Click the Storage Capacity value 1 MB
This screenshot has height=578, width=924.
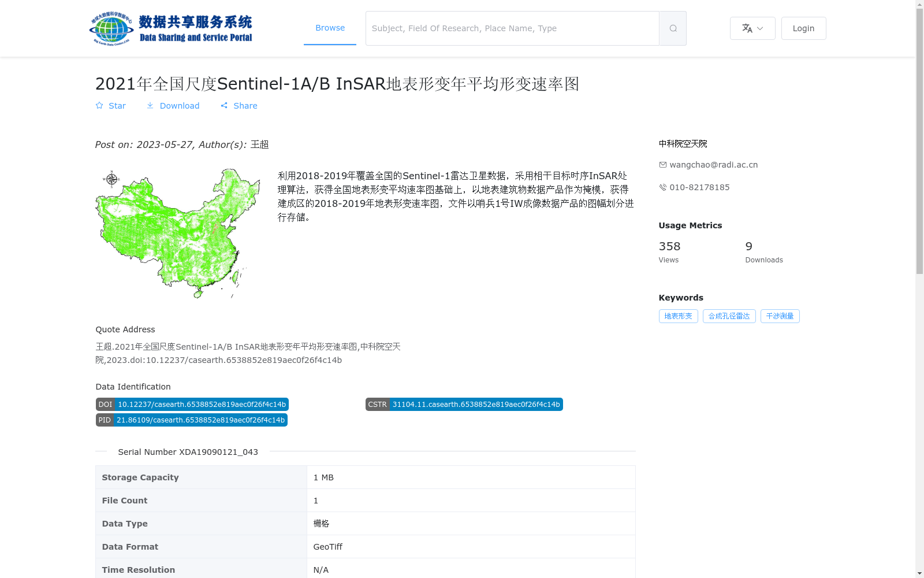pos(323,477)
